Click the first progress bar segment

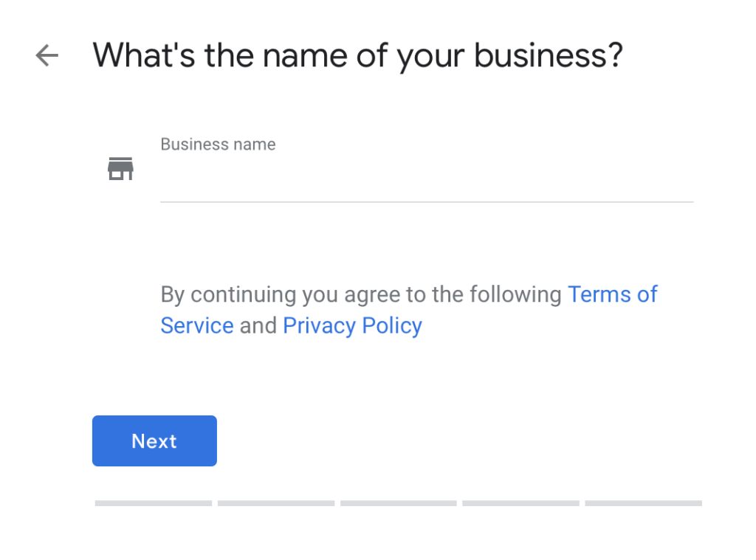click(153, 503)
